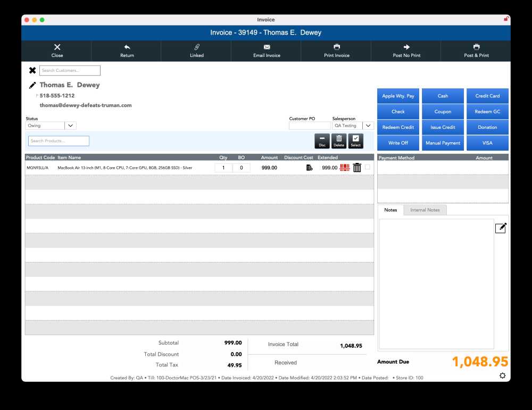Open settings gear at bottom right
Viewport: 532px width, 410px height.
(x=503, y=376)
